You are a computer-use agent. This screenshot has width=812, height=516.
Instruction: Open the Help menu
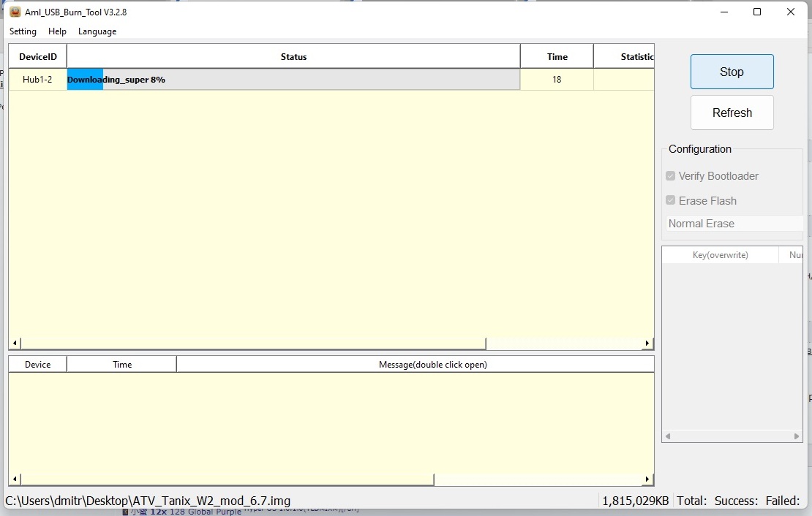point(57,31)
